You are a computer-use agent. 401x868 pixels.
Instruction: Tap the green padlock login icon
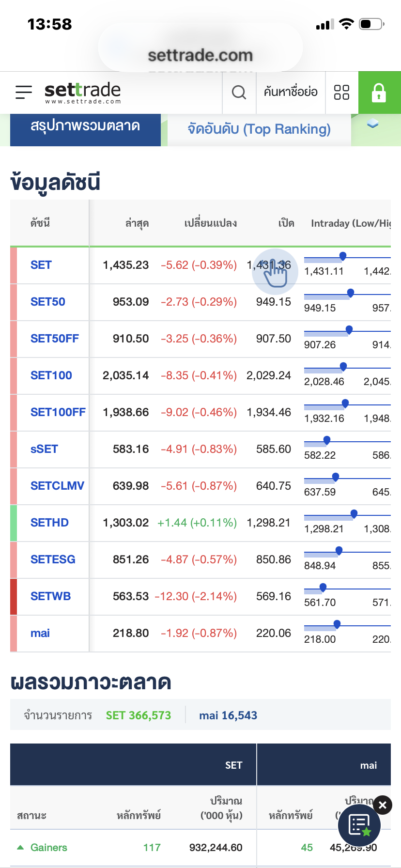pyautogui.click(x=379, y=93)
